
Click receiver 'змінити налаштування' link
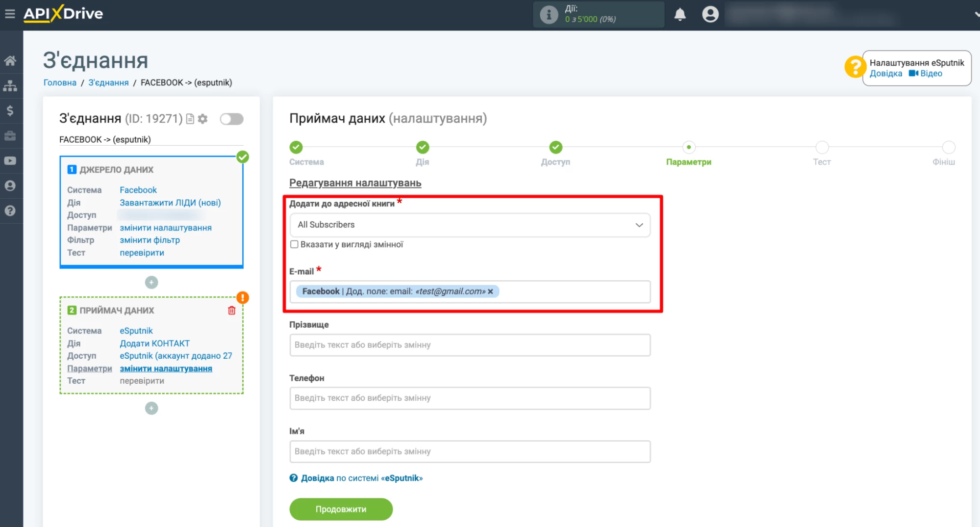[x=166, y=369]
